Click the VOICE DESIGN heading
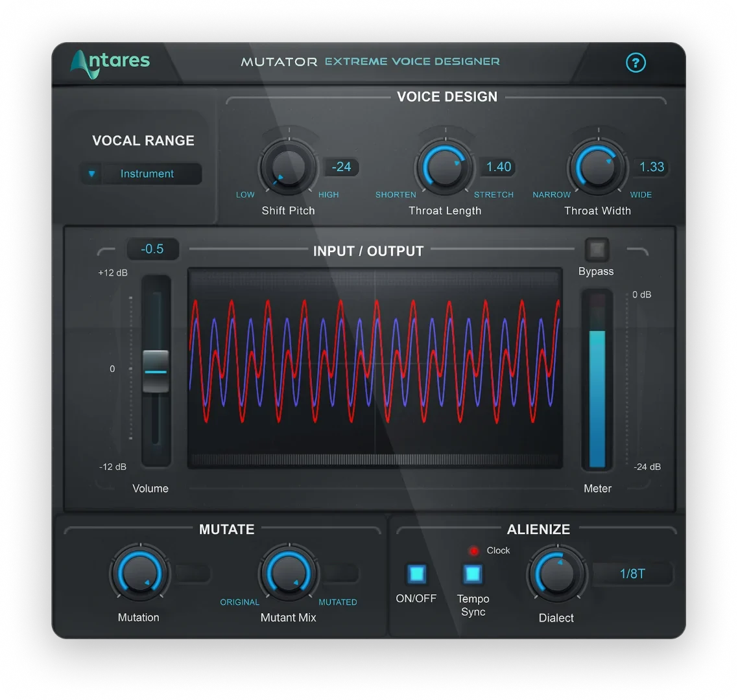Image resolution: width=738 pixels, height=700 pixels. tap(447, 97)
